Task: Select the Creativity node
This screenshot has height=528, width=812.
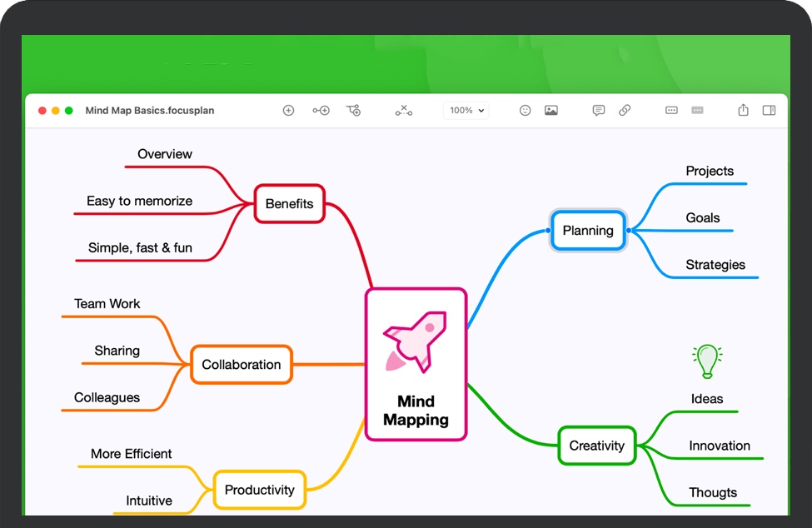Action: [596, 446]
